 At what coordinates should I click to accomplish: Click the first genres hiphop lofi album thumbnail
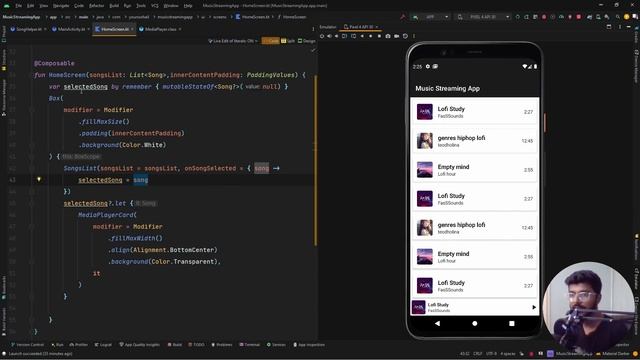click(x=424, y=141)
